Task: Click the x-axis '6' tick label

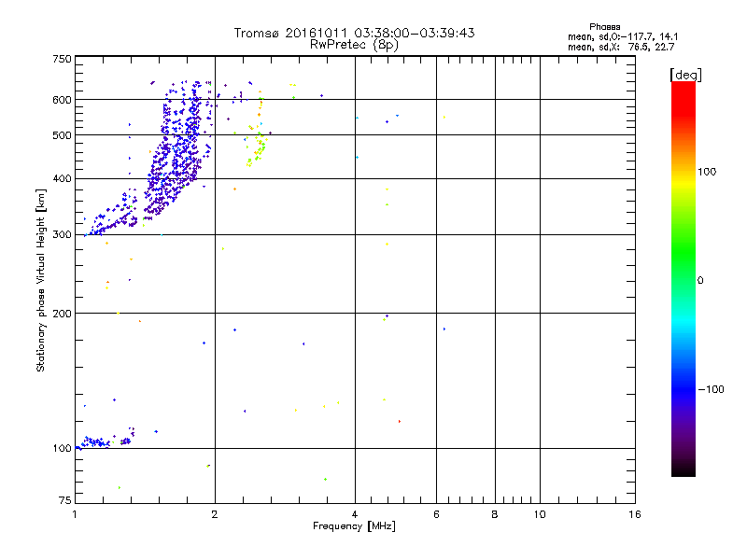Action: pos(436,514)
